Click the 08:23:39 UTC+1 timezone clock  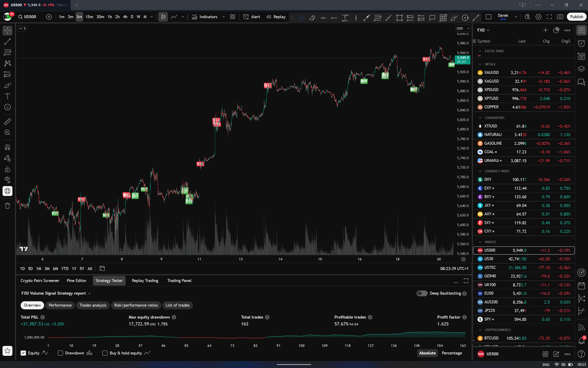pos(454,269)
